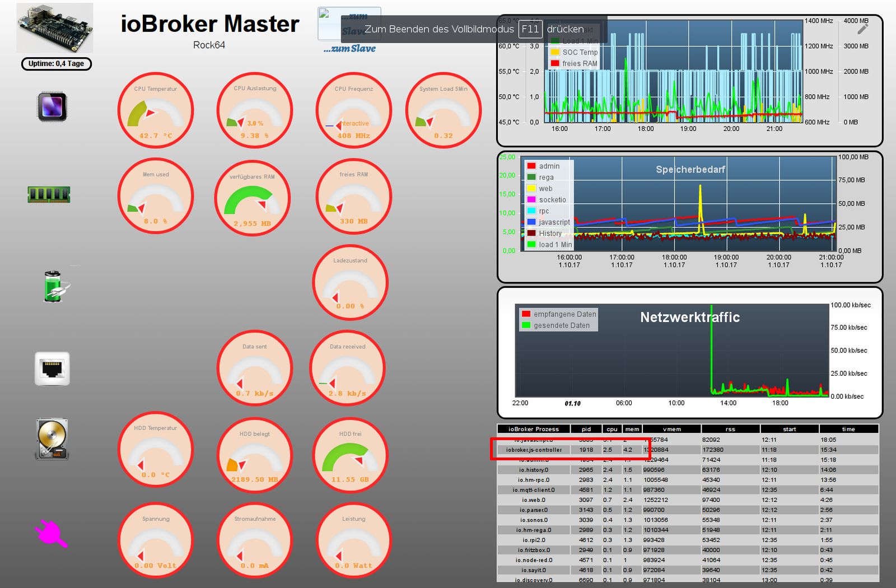Click the cpu column header

click(x=612, y=429)
